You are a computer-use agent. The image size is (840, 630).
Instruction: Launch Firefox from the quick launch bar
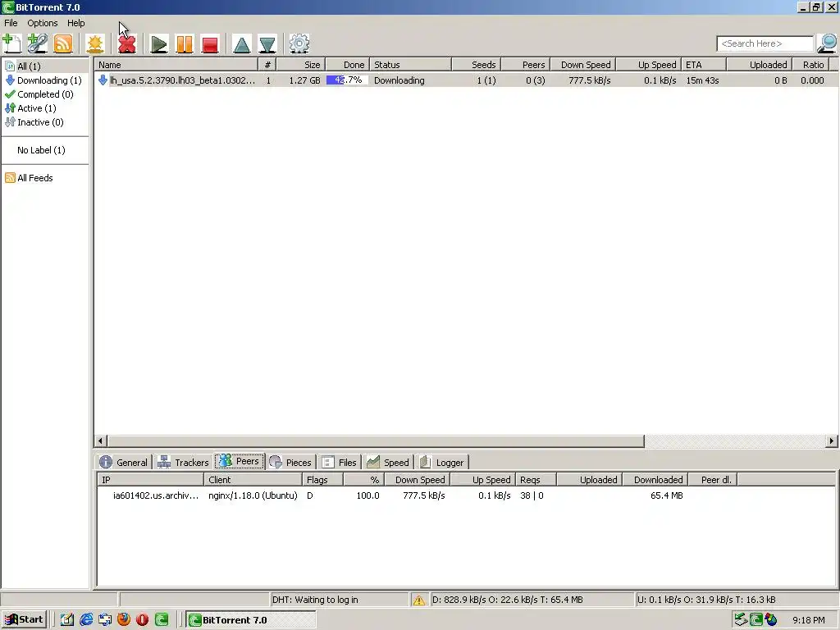[x=124, y=620]
